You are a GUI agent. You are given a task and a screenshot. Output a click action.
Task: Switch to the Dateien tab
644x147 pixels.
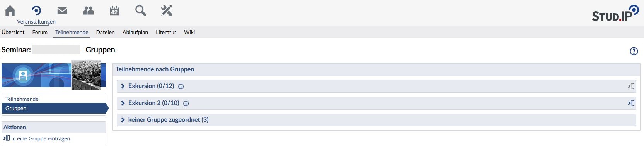[106, 32]
